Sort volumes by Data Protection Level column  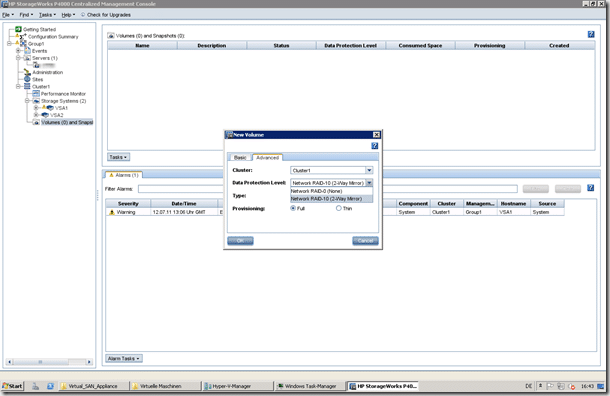tap(351, 46)
